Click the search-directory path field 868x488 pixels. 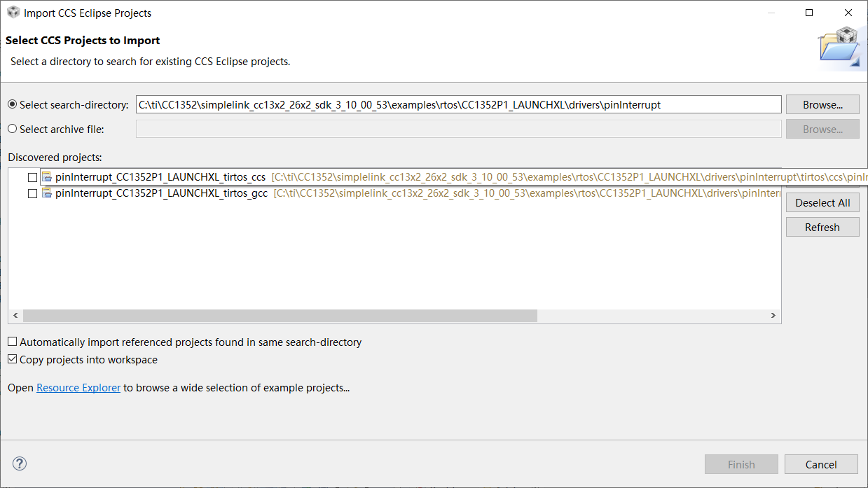(x=458, y=104)
